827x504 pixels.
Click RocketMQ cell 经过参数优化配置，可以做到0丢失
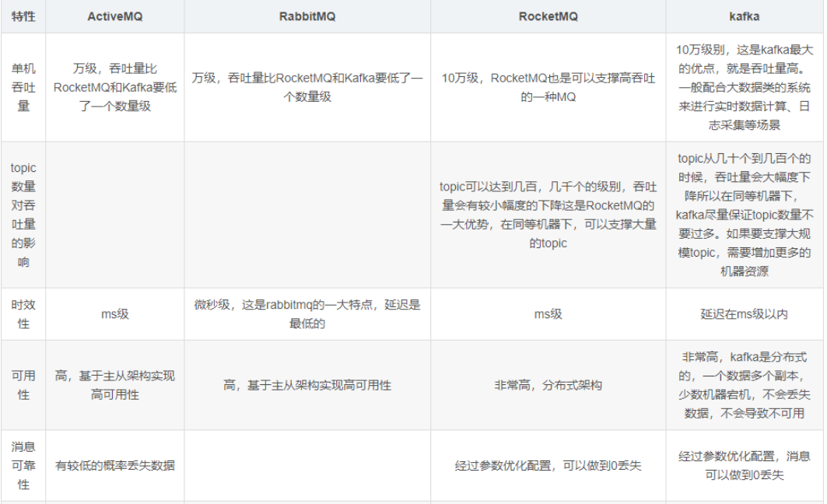[548, 466]
